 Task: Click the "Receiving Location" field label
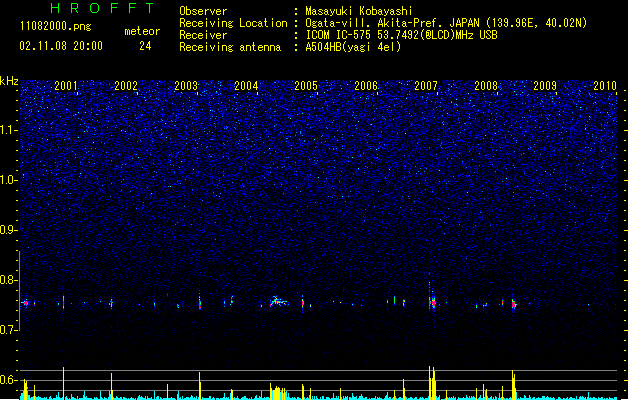click(233, 23)
